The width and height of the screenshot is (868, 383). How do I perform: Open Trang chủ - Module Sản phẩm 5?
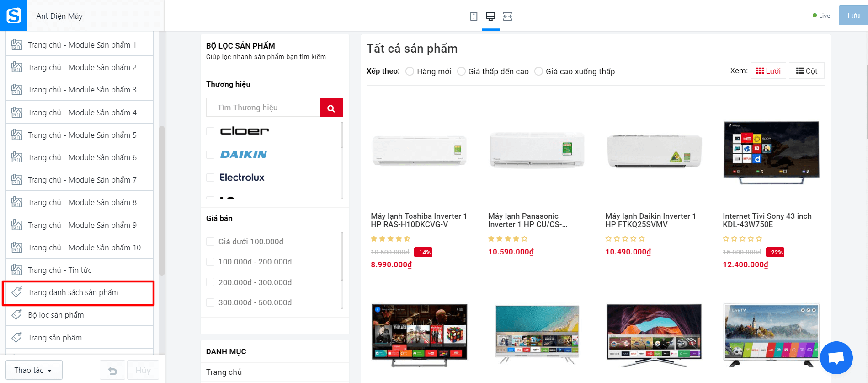click(x=80, y=135)
